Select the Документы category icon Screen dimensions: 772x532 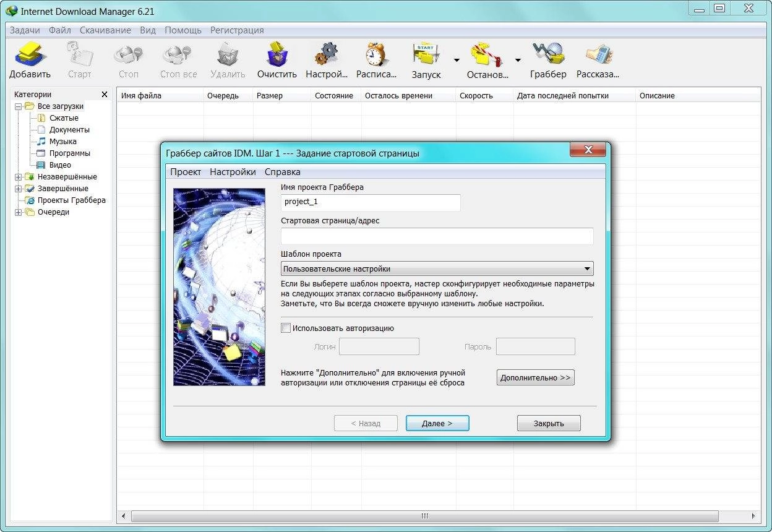coord(41,130)
